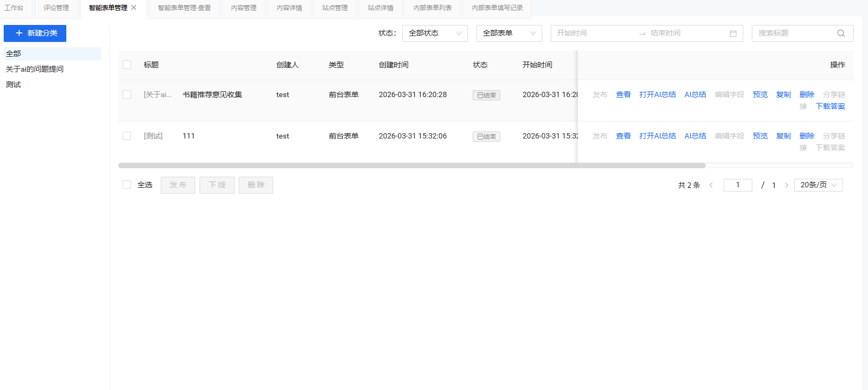868x390 pixels.
Task: Close the 智能表单管理 tab
Action: tap(134, 7)
